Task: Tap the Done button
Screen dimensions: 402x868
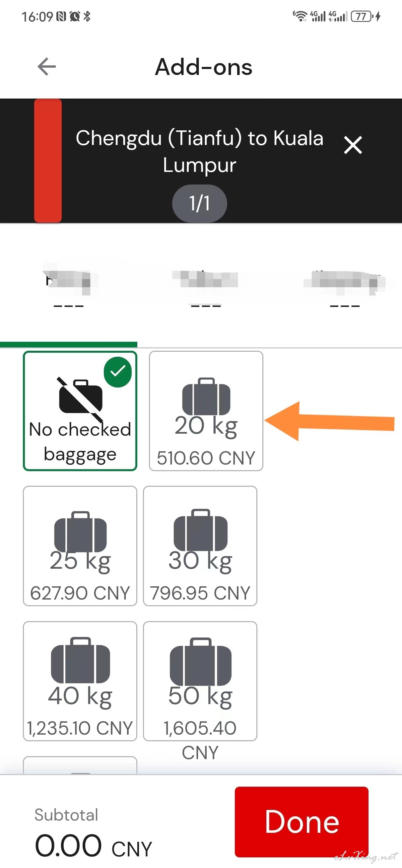Action: [301, 822]
